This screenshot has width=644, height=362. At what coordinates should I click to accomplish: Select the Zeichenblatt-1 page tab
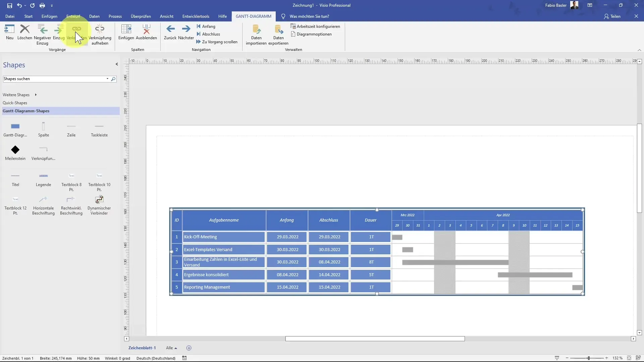point(142,348)
